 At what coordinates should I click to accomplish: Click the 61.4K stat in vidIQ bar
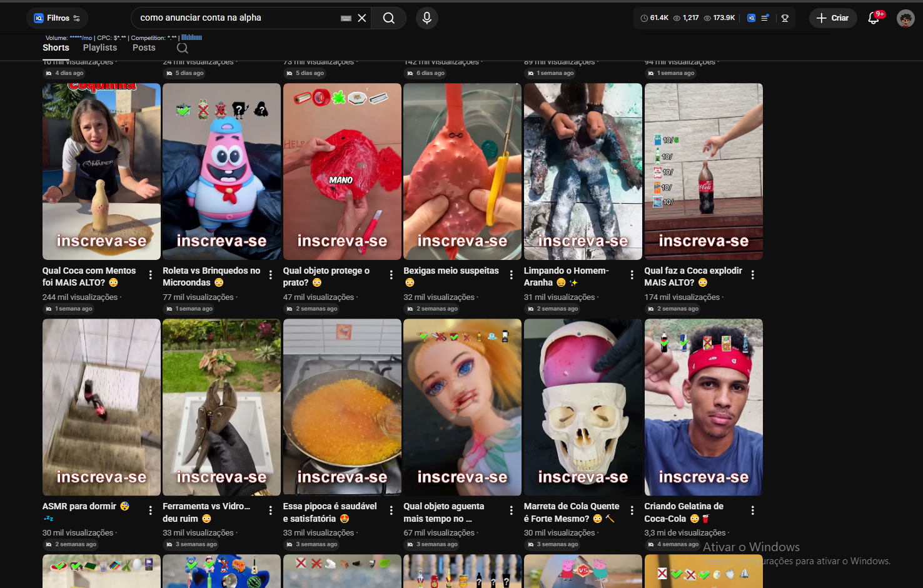[655, 18]
